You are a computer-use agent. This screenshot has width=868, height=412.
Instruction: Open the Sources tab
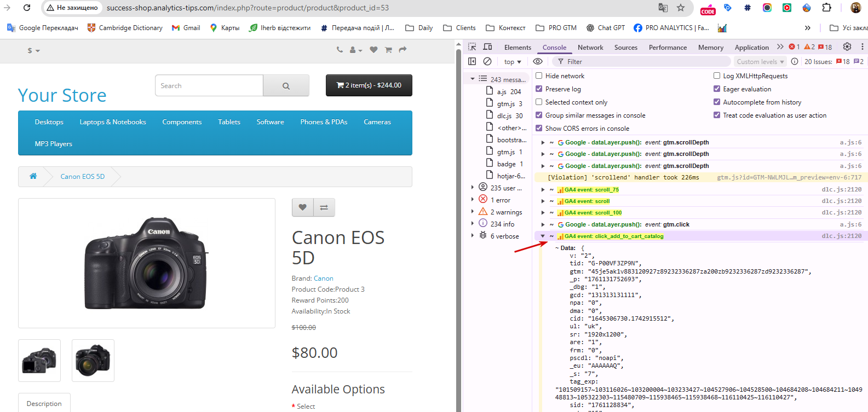(626, 48)
